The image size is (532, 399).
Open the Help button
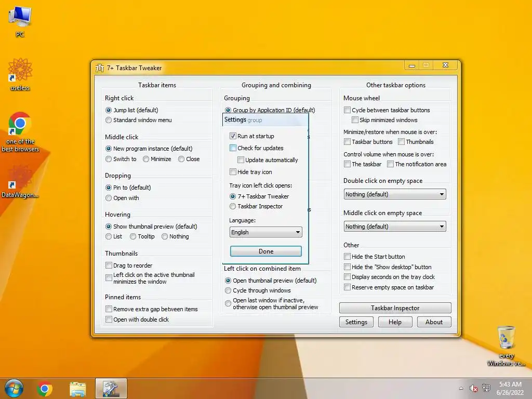click(x=395, y=322)
